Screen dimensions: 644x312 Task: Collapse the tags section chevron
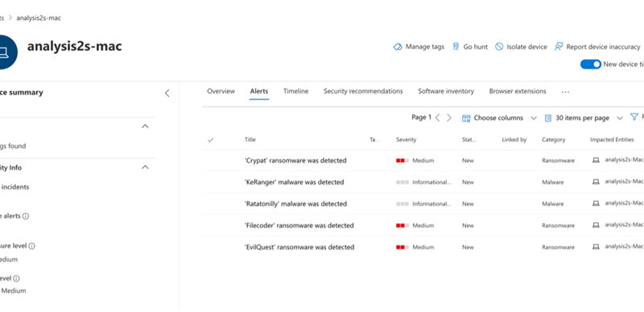coord(145,127)
